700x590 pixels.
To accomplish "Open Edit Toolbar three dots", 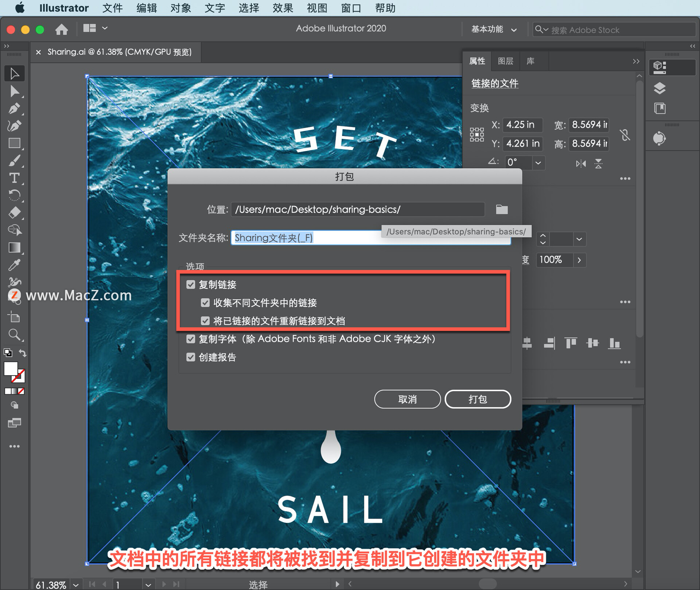I will [x=15, y=446].
